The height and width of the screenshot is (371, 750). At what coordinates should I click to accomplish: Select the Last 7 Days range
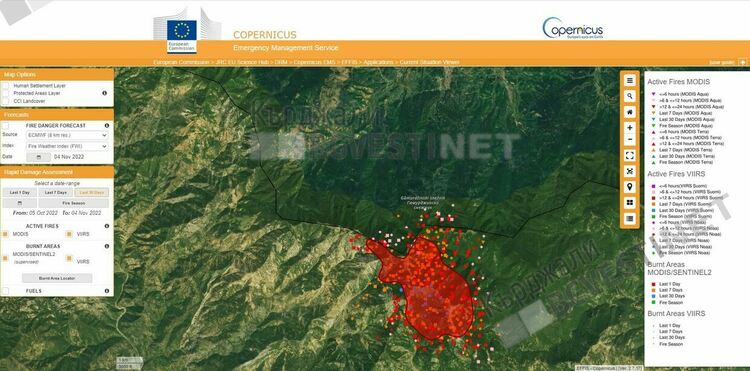pyautogui.click(x=55, y=192)
